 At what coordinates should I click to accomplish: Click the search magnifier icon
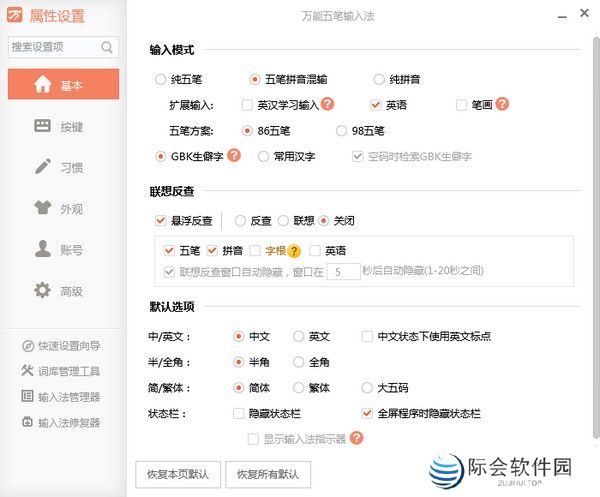(107, 47)
